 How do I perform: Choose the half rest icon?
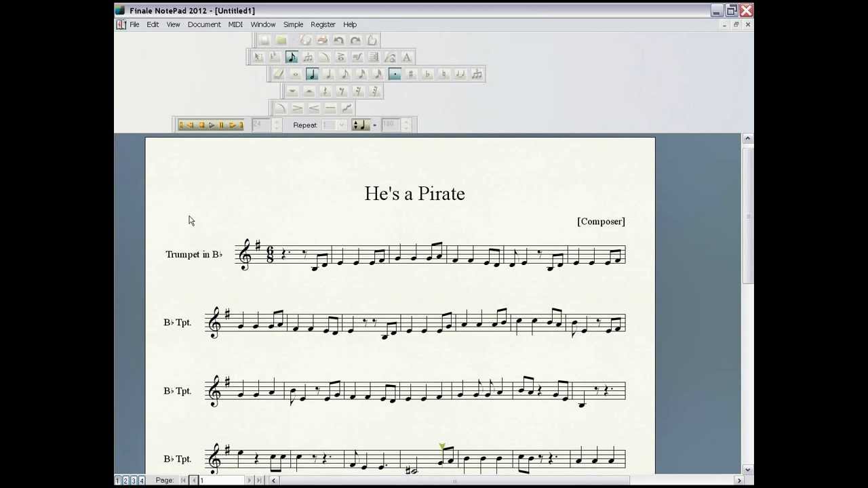point(309,91)
